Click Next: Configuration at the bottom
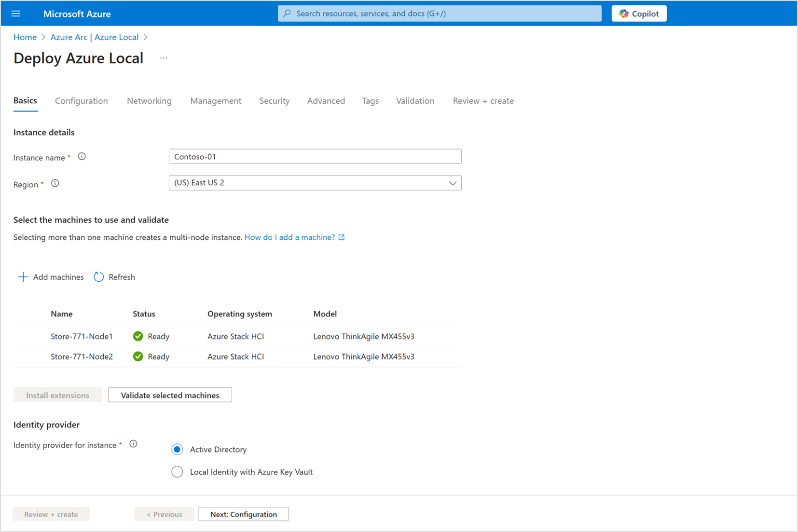This screenshot has height=532, width=798. (243, 514)
